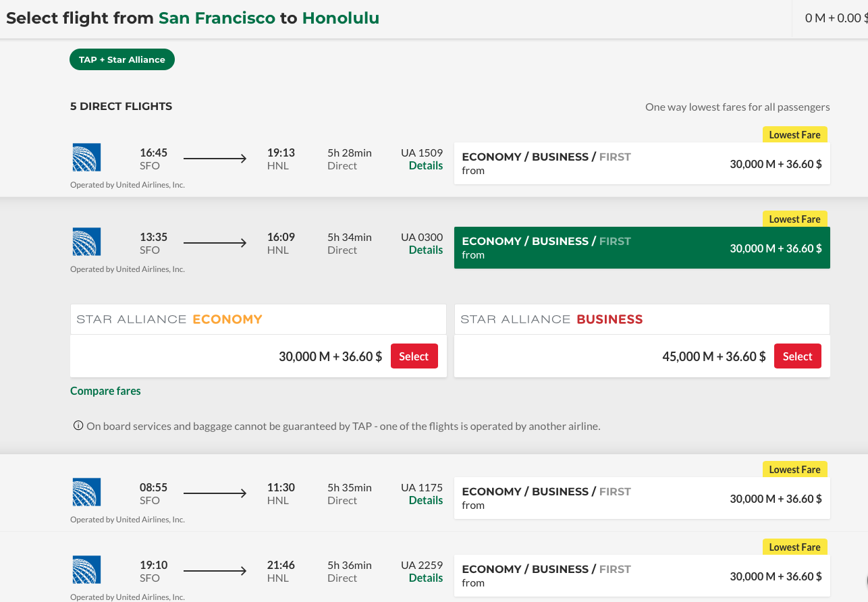Screen dimensions: 868x602
Task: Click flight number UA 2259
Action: (x=422, y=565)
